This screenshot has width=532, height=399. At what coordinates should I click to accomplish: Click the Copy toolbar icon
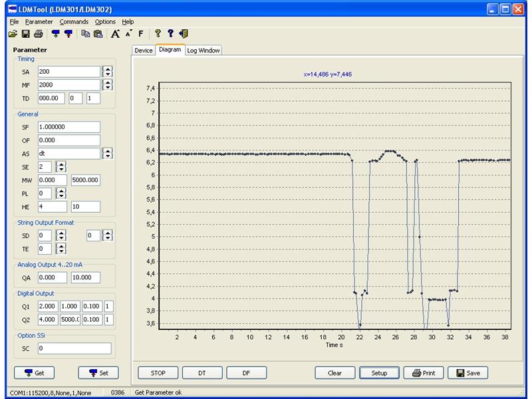(86, 34)
